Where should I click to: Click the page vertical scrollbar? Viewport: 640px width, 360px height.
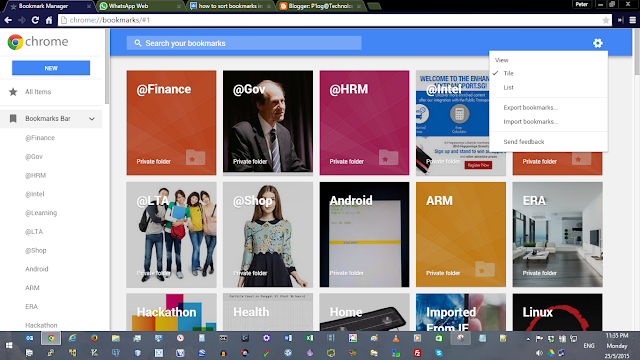point(637,51)
